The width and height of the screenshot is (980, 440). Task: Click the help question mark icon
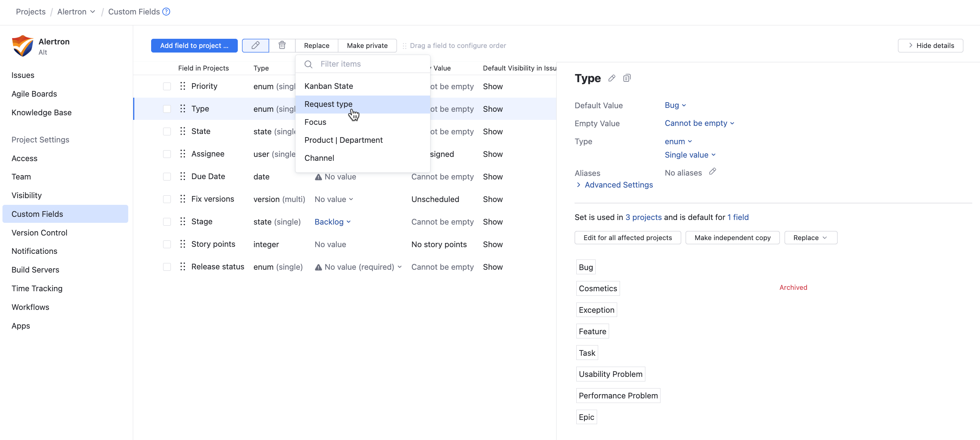[x=166, y=12]
